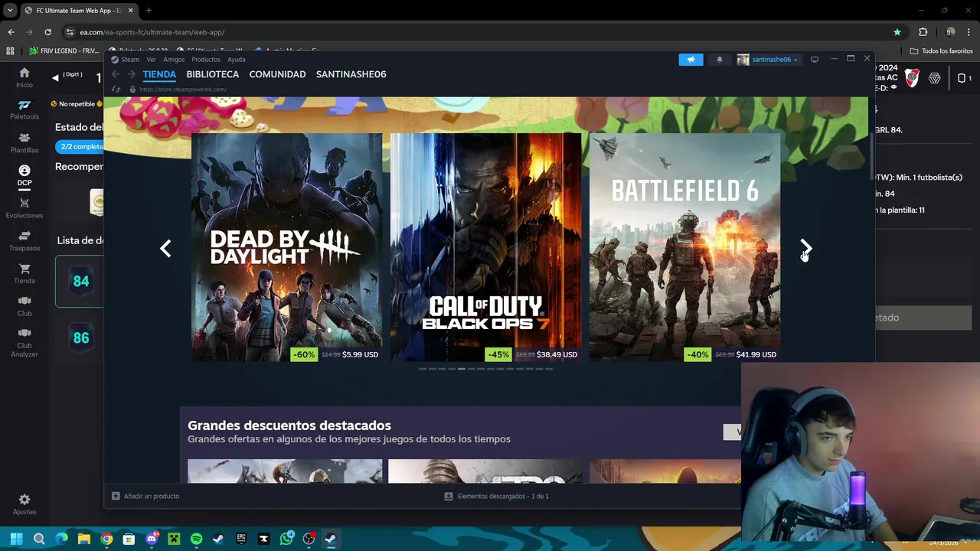Open Evoluciones in EA web app sidebar
This screenshot has width=980, height=551.
click(x=24, y=208)
